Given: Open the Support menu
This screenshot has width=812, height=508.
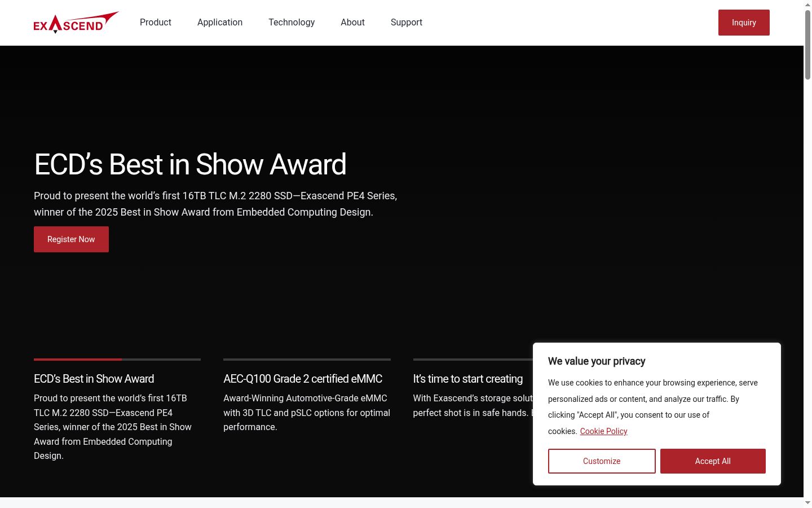Looking at the screenshot, I should point(407,23).
